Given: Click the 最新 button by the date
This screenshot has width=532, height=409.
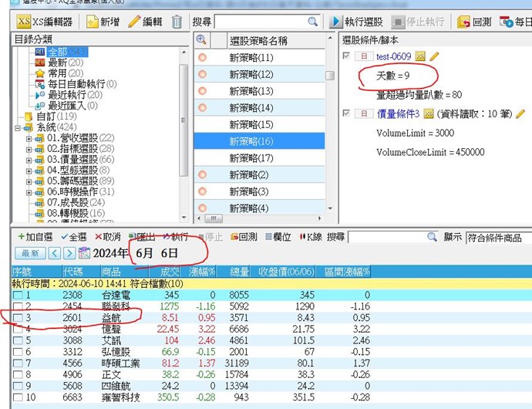Looking at the screenshot, I should pyautogui.click(x=30, y=253).
